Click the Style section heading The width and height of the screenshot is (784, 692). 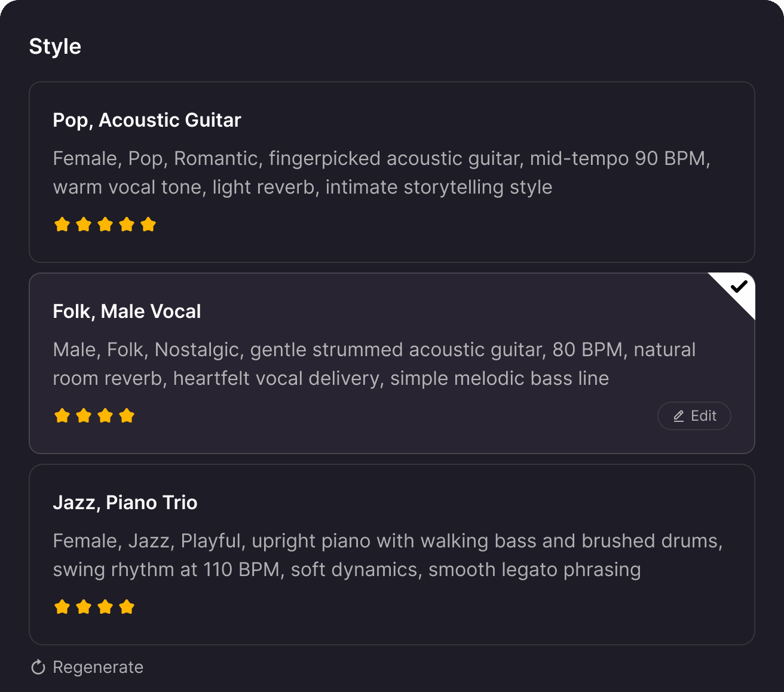(55, 47)
